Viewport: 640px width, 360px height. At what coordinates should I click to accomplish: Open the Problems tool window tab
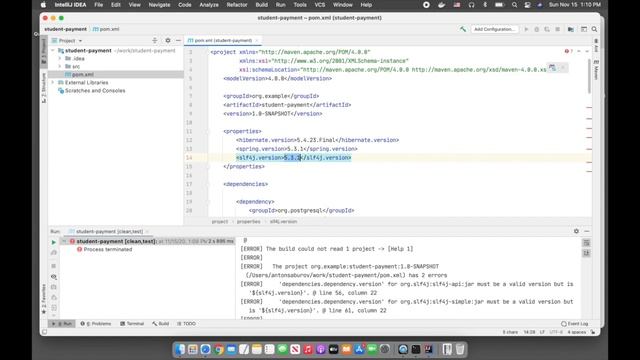[96, 324]
